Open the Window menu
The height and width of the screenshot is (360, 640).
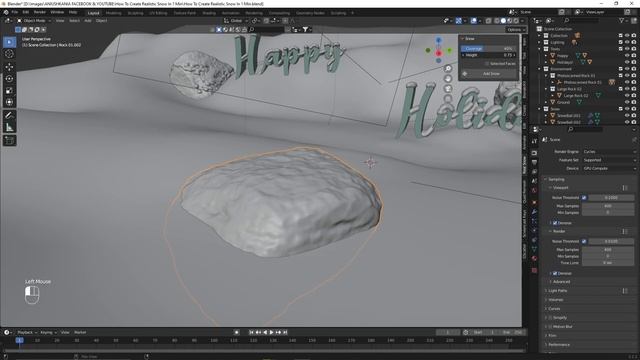[57, 12]
